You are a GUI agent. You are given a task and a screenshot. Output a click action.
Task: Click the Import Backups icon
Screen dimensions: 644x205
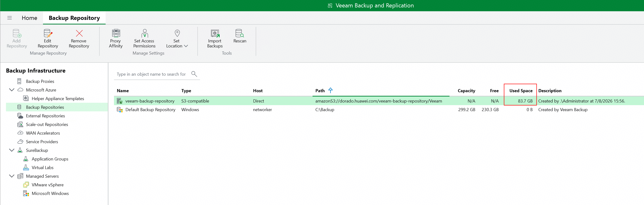[x=215, y=33]
